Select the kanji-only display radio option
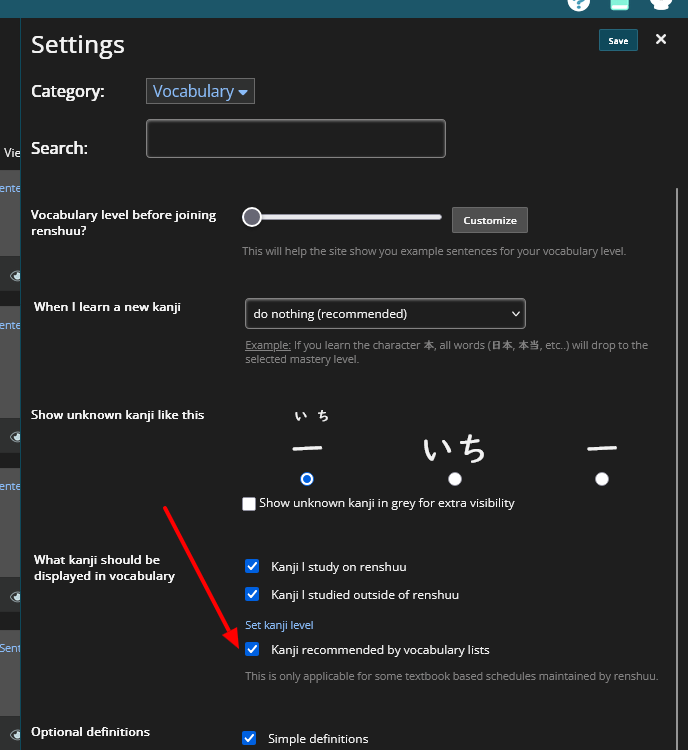 point(602,479)
